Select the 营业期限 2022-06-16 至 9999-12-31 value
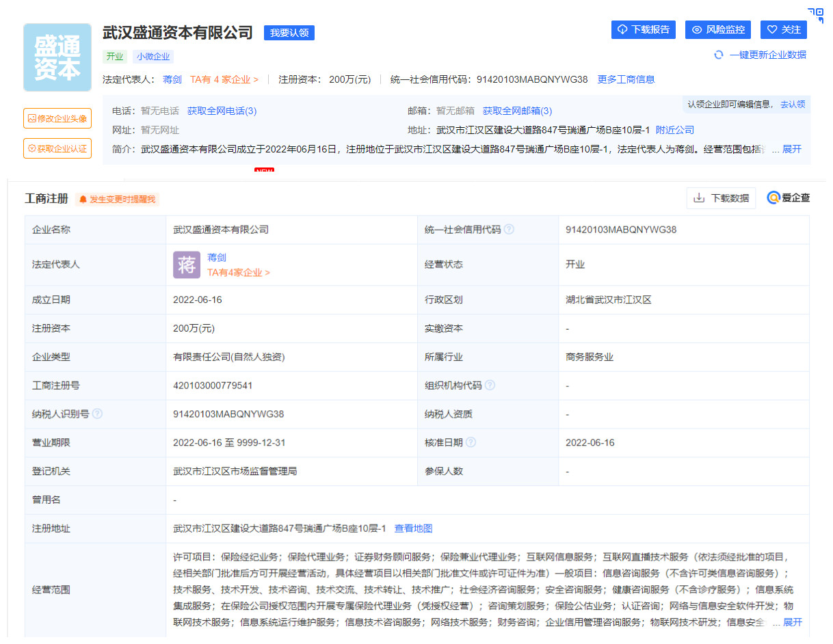Viewport: 833px width, 644px height. (229, 443)
